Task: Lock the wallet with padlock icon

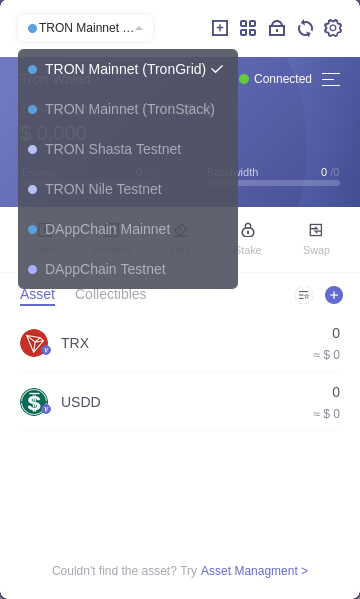Action: coord(277,28)
